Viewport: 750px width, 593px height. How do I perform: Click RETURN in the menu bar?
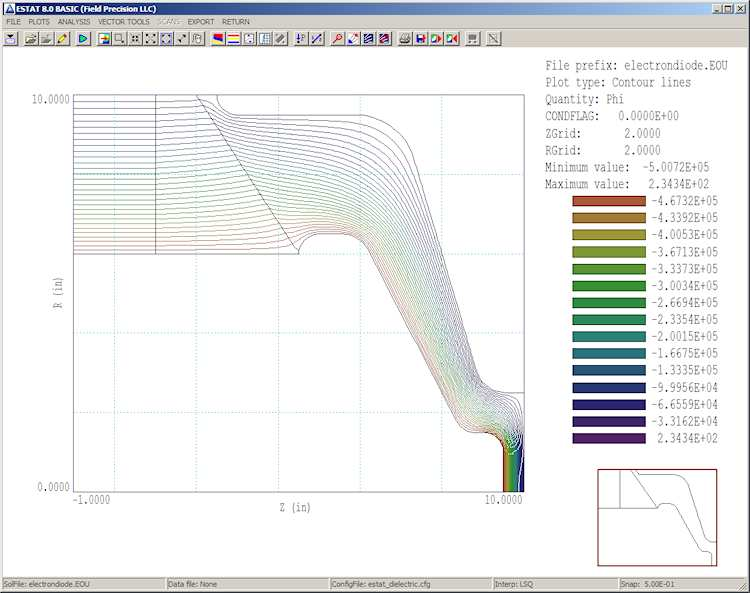tap(236, 21)
